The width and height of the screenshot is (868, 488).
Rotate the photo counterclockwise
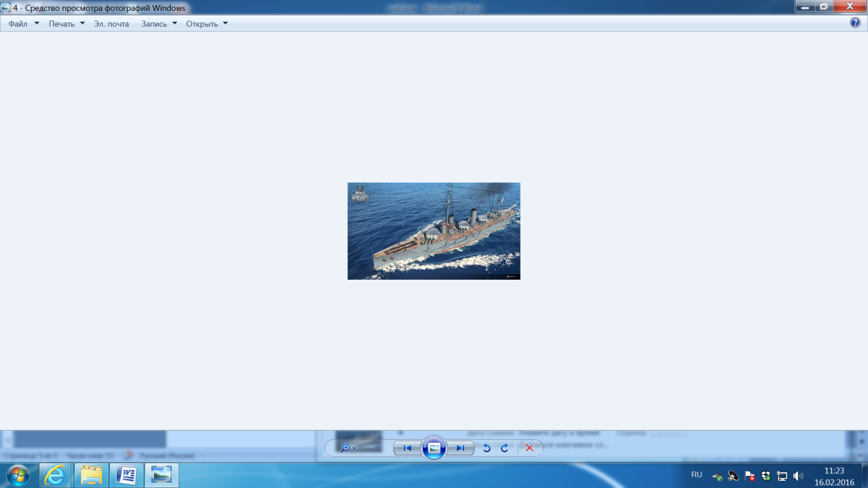pyautogui.click(x=487, y=448)
